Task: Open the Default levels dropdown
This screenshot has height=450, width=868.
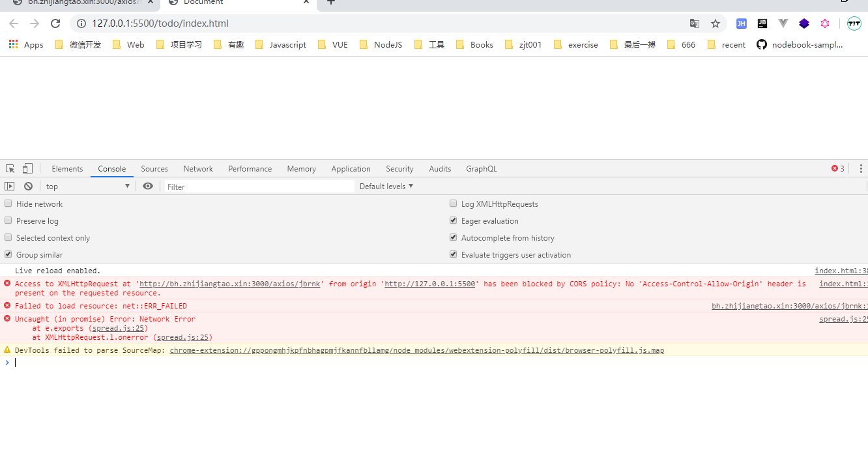Action: tap(386, 187)
